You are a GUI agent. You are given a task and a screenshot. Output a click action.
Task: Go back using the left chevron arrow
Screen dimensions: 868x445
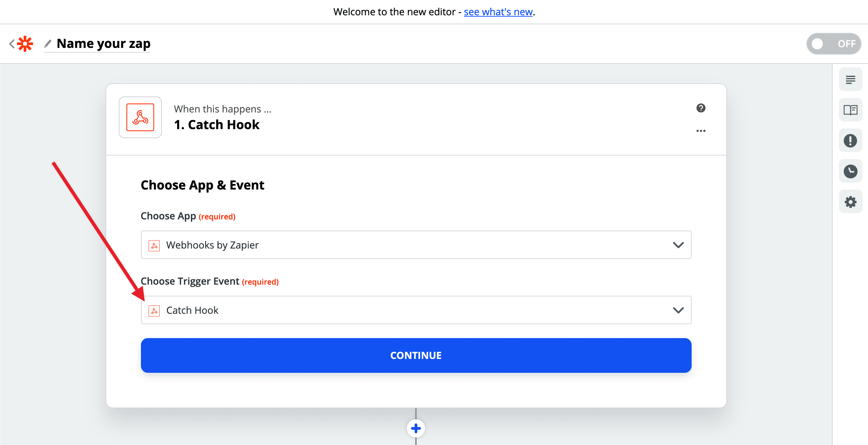pyautogui.click(x=12, y=44)
